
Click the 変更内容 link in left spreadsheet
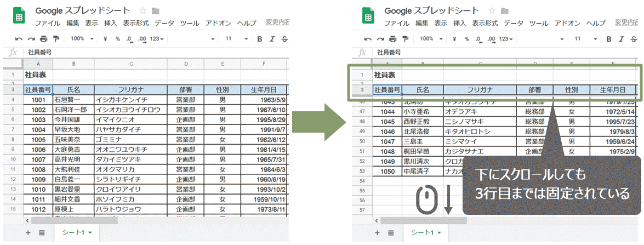[277, 22]
